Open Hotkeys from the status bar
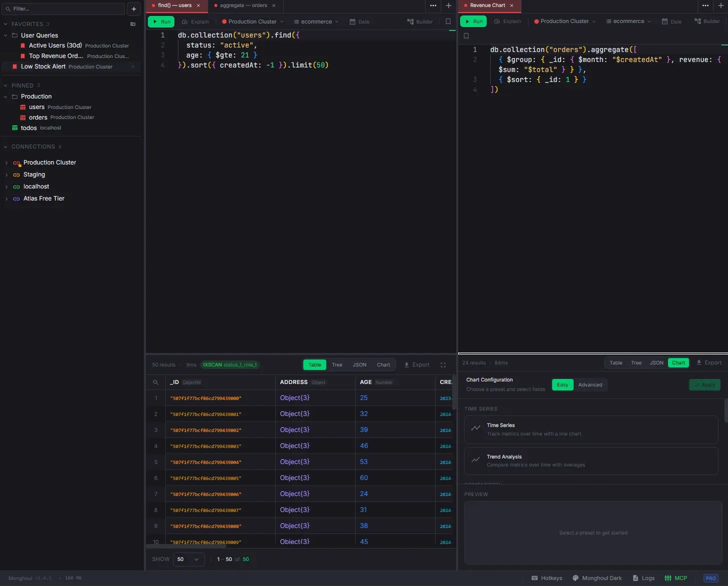Viewport: 728px width, 586px height. (547, 578)
